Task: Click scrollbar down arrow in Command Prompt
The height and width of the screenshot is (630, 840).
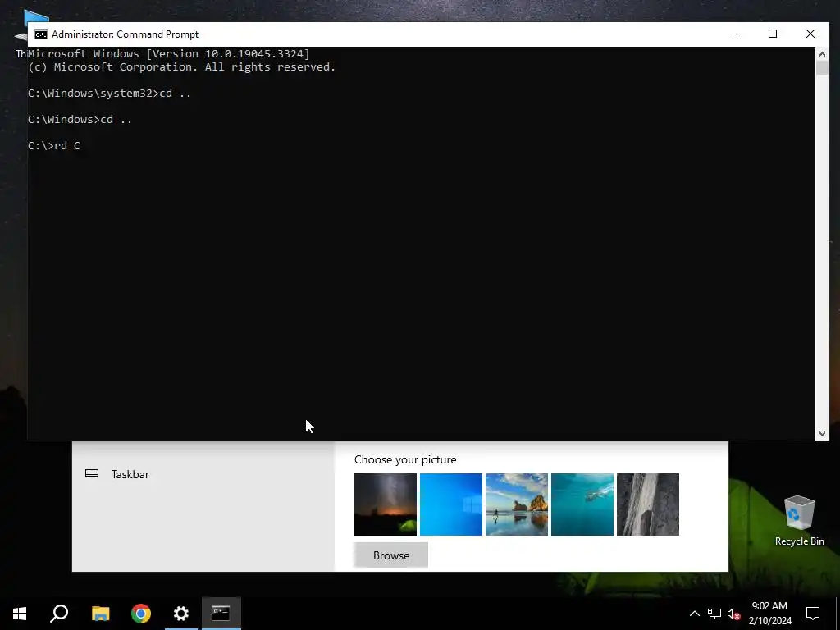Action: pos(822,434)
